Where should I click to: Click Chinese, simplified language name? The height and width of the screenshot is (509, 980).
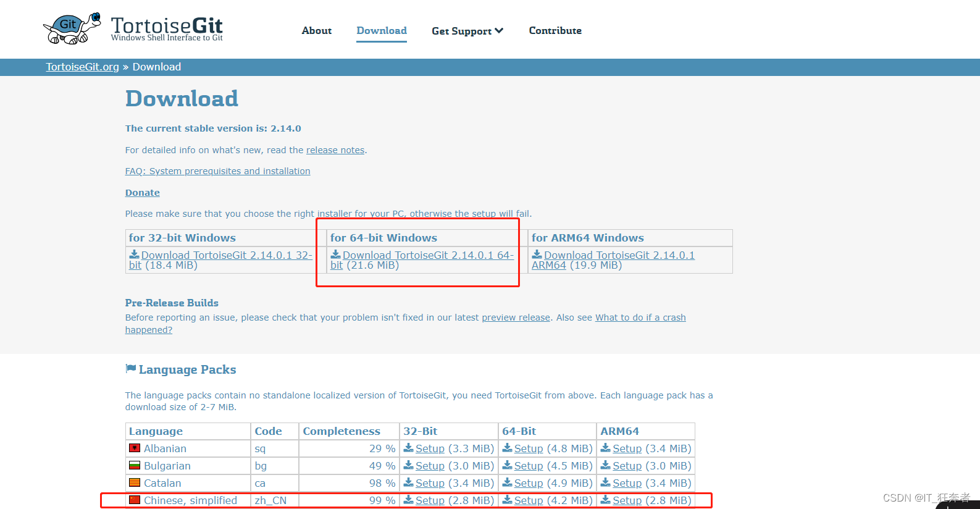pyautogui.click(x=190, y=500)
